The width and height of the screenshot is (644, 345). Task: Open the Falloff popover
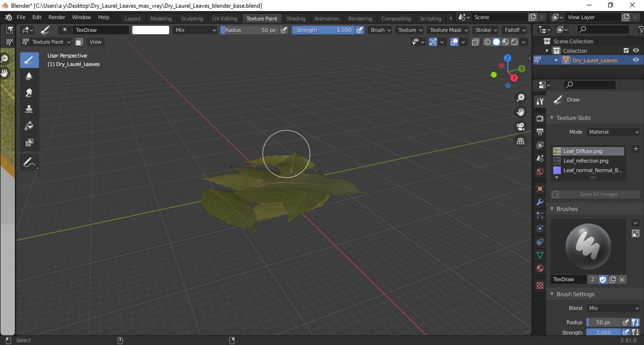pos(515,30)
